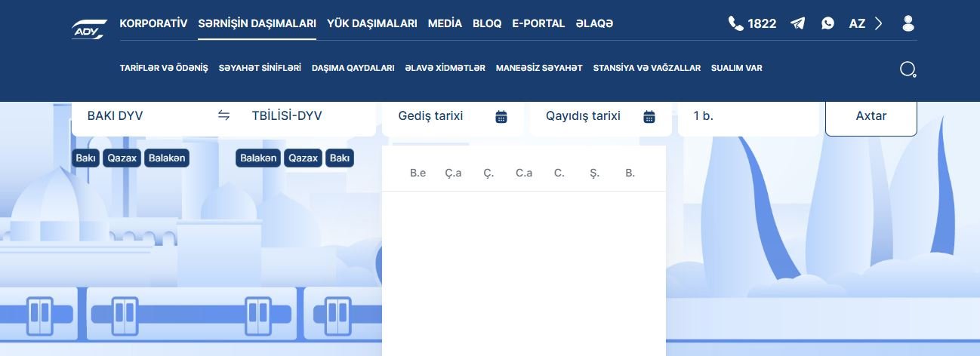980x356 pixels.
Task: Call 1822 via phone icon
Action: (735, 23)
